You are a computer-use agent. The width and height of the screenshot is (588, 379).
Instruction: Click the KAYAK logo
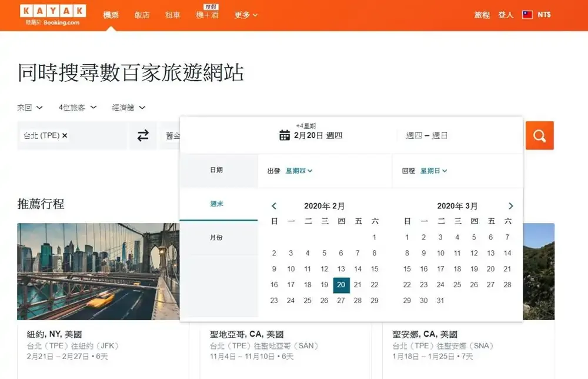point(53,11)
